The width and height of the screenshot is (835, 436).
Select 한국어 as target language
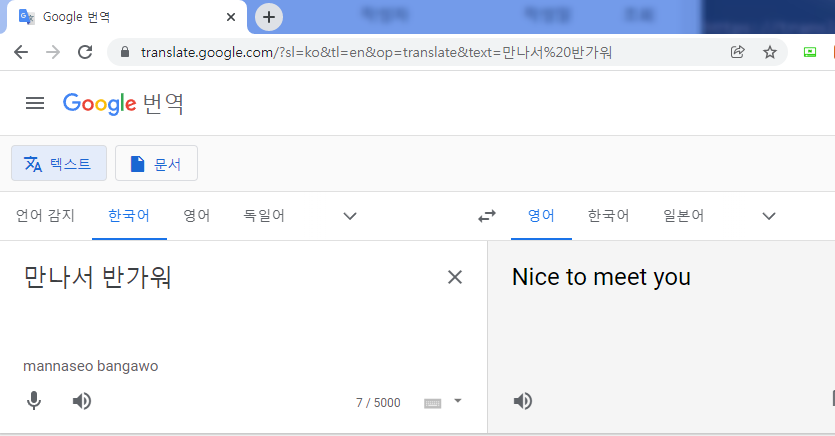coord(609,216)
